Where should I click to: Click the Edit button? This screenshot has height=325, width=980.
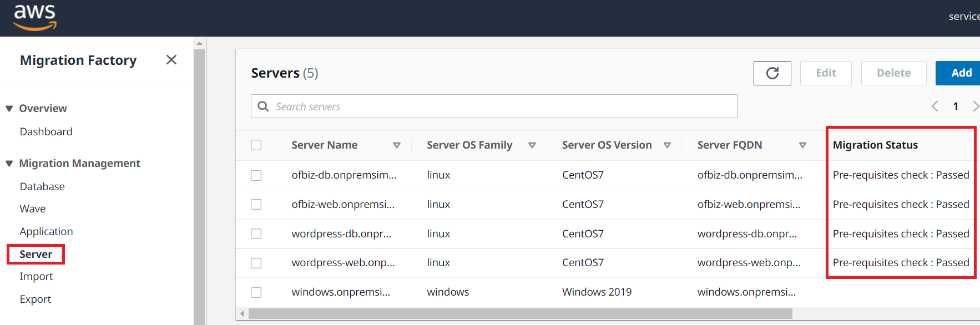click(x=826, y=73)
